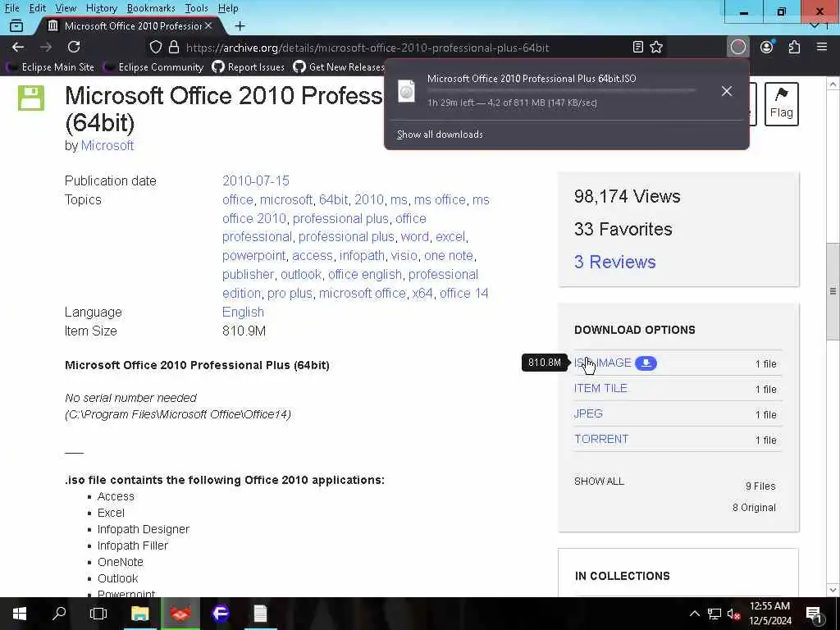Click the TORRENT download option
The image size is (840, 630).
pyautogui.click(x=601, y=440)
